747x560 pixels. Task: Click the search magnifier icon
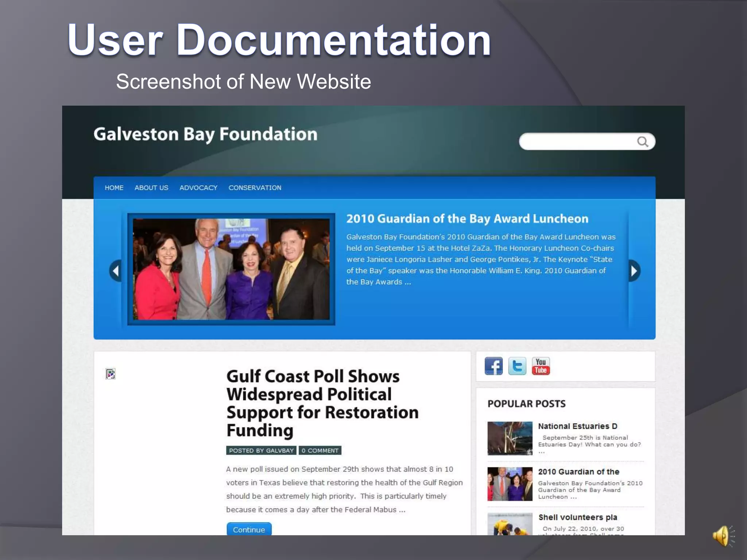[642, 141]
